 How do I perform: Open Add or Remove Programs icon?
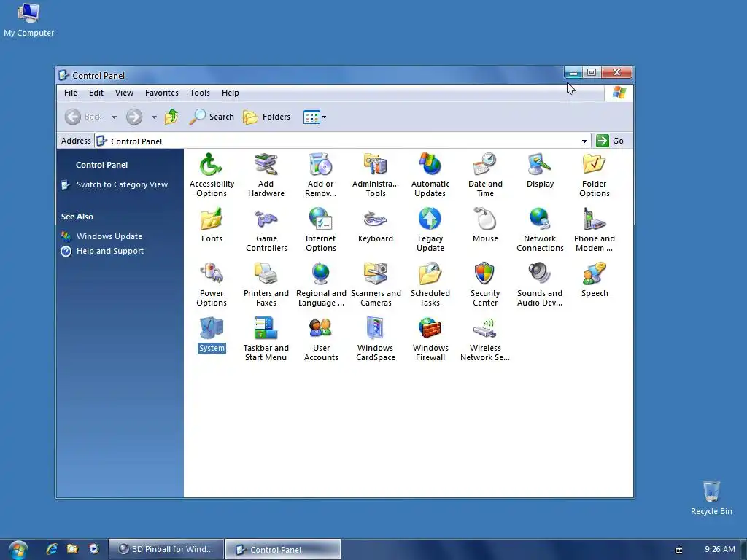(321, 175)
